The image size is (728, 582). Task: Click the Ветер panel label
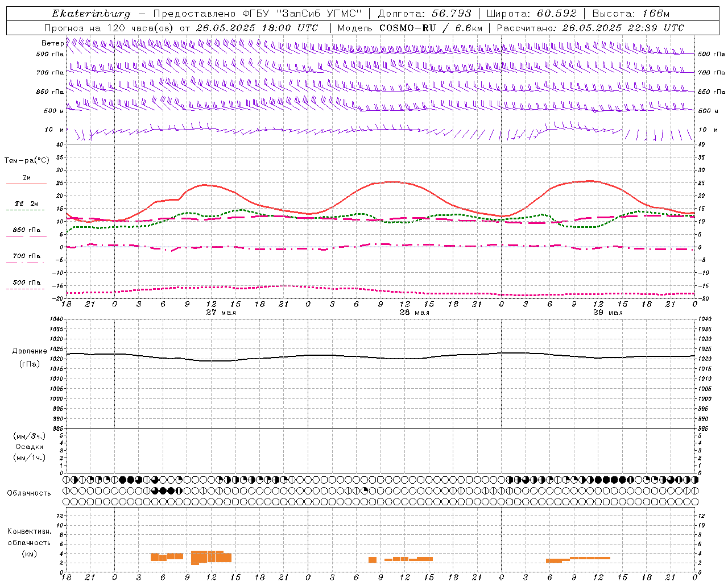52,43
